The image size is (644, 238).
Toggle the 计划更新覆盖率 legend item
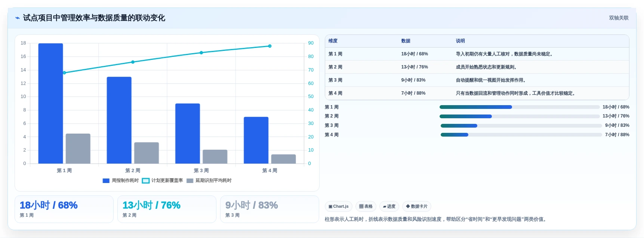(x=163, y=181)
